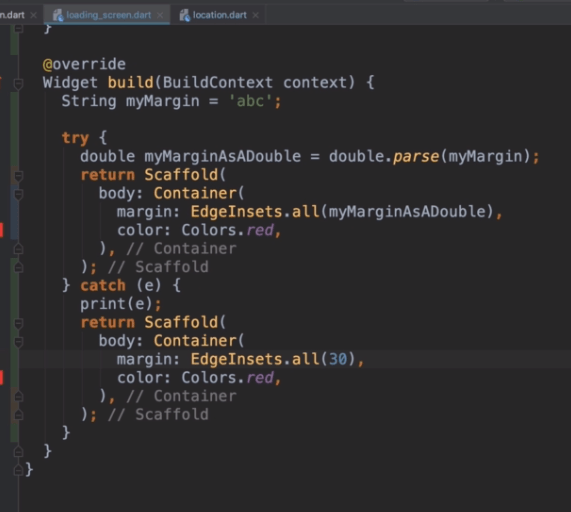Click fold end marker at the last closing brace
Image resolution: width=571 pixels, height=512 pixels.
click(x=18, y=470)
